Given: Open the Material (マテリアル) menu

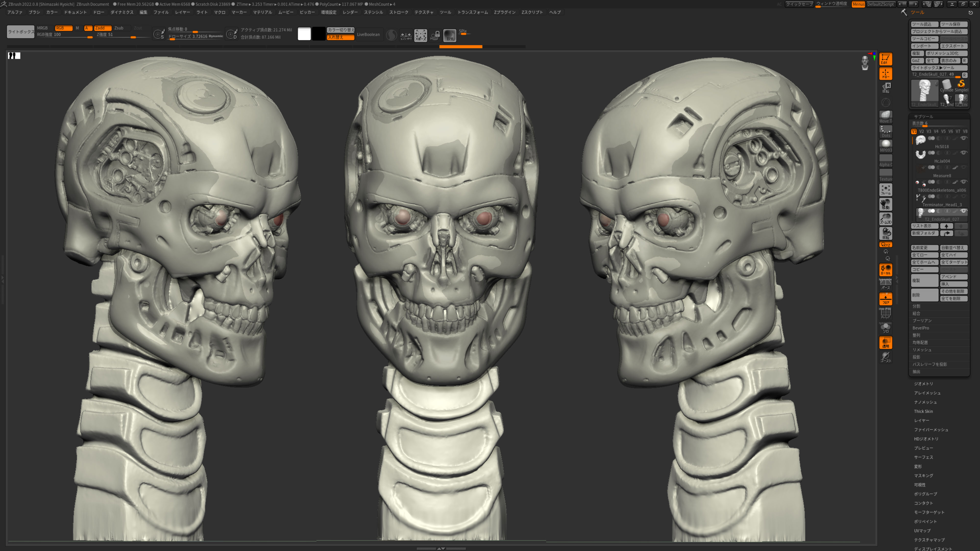Looking at the screenshot, I should tap(263, 12).
